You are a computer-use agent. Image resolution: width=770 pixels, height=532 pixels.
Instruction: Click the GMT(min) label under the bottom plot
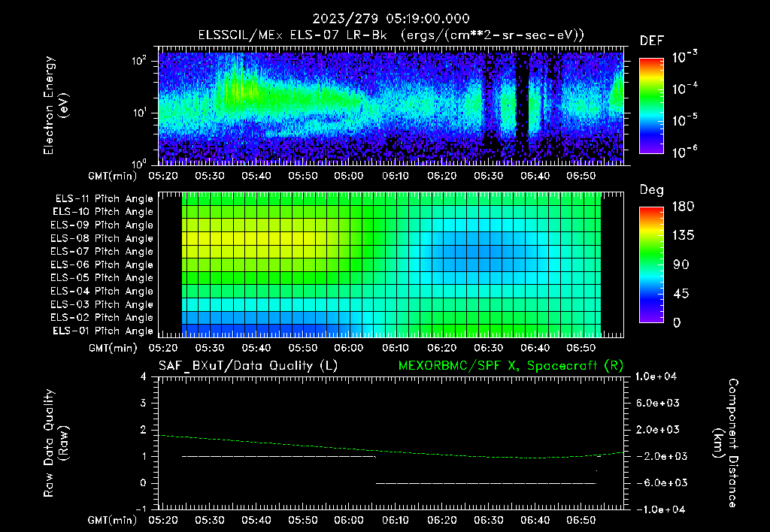click(x=113, y=520)
